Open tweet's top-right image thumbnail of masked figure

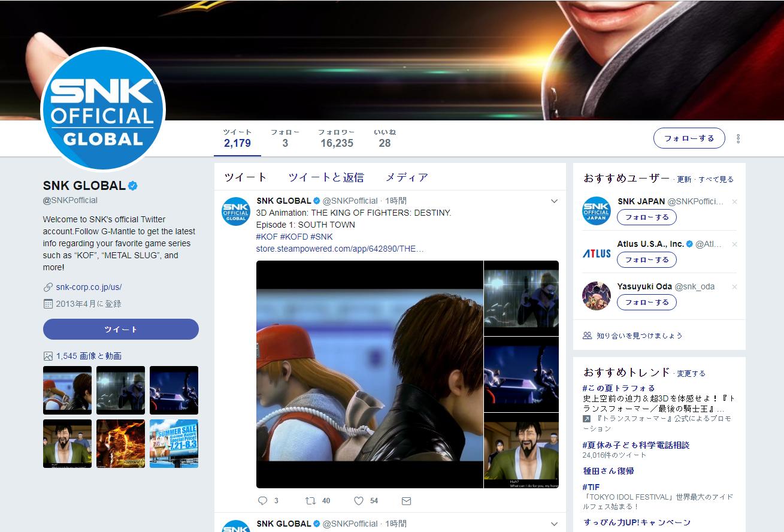[x=522, y=298]
